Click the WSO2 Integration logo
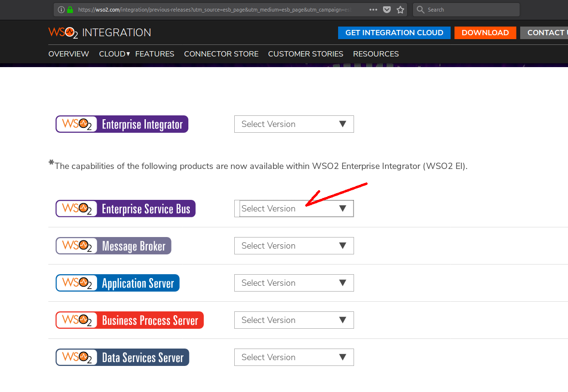Viewport: 568px width, 392px height. tap(99, 33)
